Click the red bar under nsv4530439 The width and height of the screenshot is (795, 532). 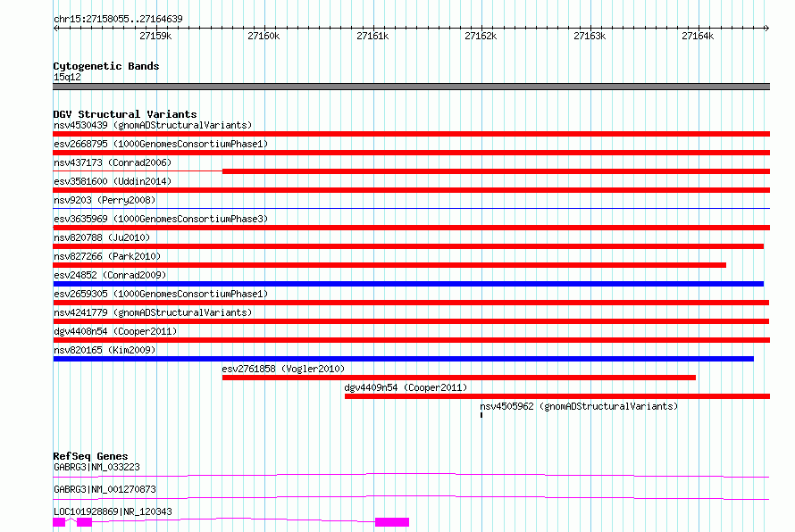coord(411,134)
